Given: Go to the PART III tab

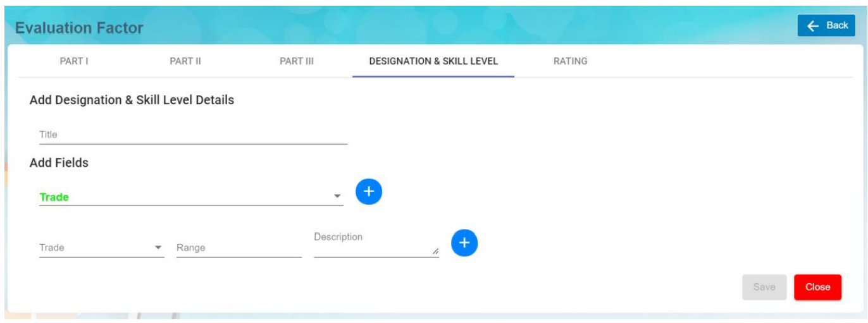Looking at the screenshot, I should coord(297,61).
